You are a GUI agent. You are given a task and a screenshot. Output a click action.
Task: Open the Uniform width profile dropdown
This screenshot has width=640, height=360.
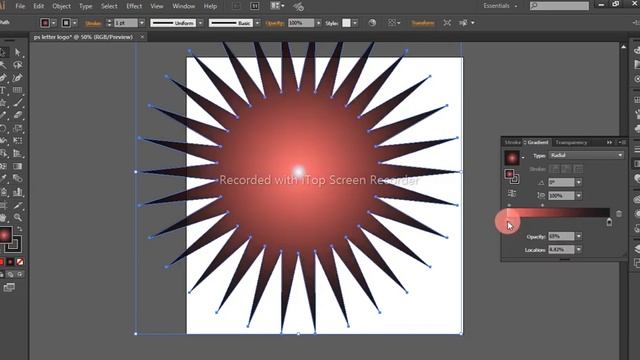point(200,23)
